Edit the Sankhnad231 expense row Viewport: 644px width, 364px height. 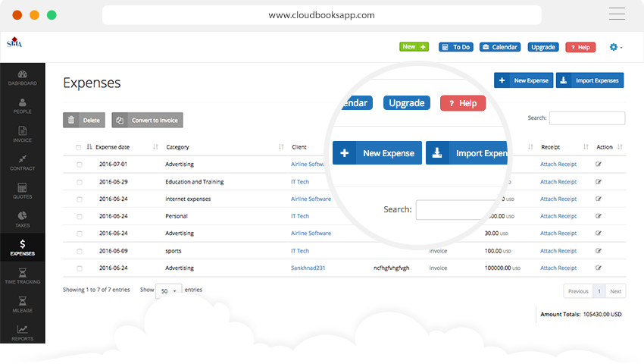(599, 268)
